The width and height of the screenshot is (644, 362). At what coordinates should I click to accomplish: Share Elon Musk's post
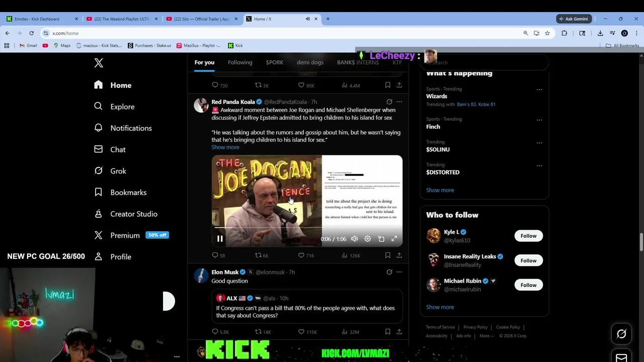tap(399, 332)
